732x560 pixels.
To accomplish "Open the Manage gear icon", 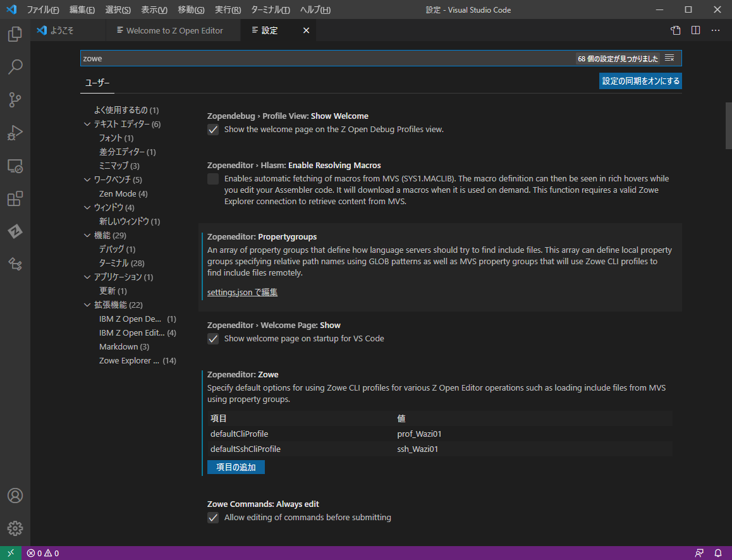I will 15,528.
